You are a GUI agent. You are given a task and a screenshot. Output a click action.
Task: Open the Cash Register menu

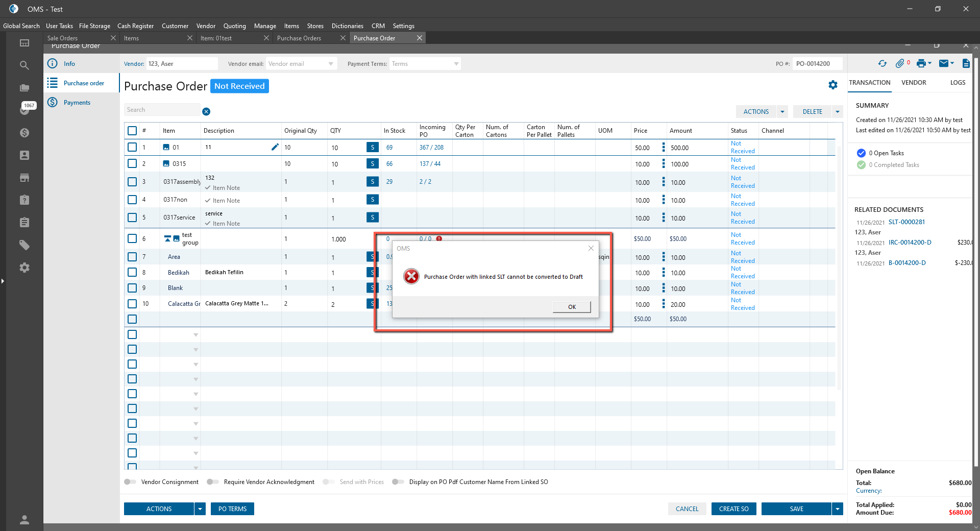tap(135, 26)
